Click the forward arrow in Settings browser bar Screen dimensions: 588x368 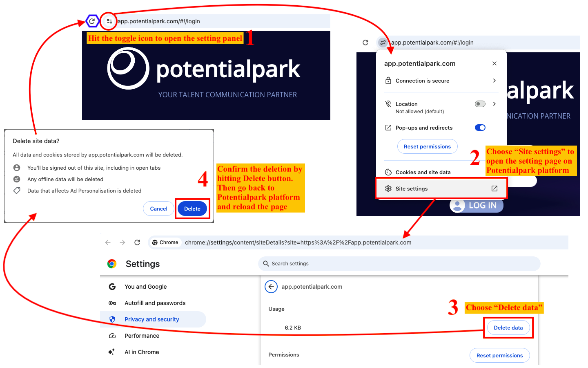122,242
